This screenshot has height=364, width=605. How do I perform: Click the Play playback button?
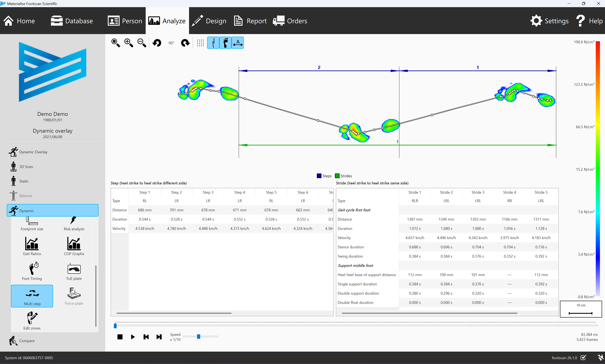133,337
